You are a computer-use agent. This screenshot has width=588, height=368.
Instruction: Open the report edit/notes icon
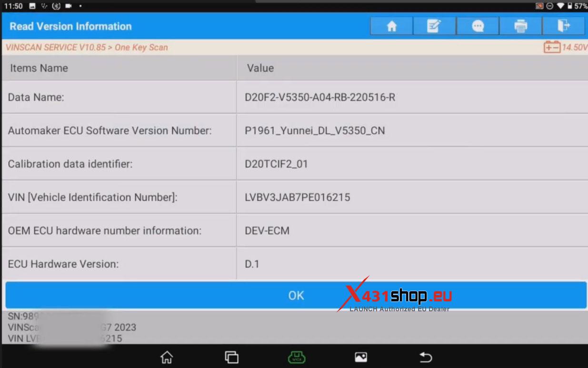[x=434, y=26]
